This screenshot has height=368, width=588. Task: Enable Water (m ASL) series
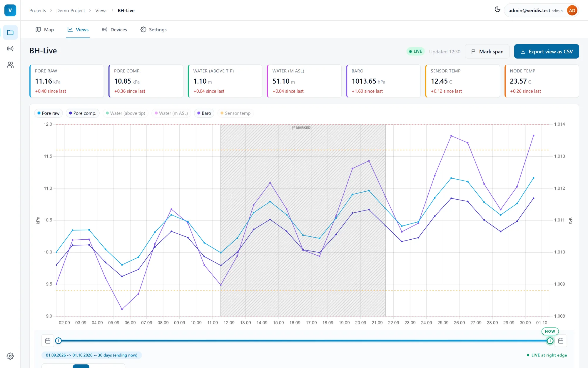(x=171, y=113)
